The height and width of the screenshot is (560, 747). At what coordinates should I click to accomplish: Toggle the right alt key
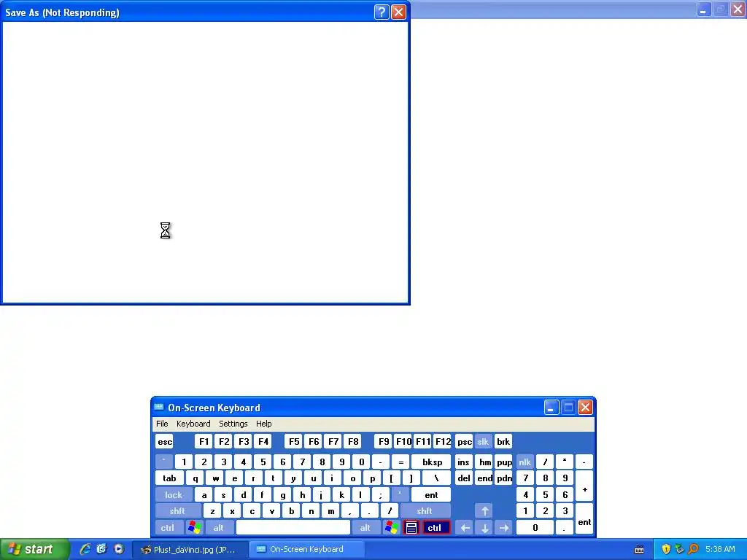pyautogui.click(x=365, y=528)
